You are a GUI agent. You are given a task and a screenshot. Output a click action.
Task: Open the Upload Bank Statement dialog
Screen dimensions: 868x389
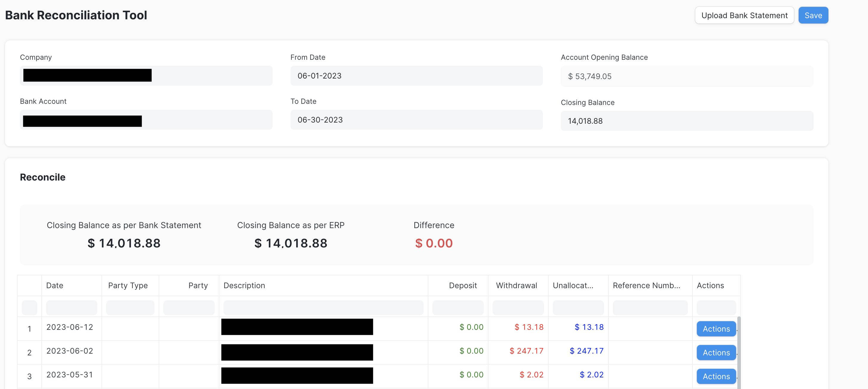[x=744, y=15]
